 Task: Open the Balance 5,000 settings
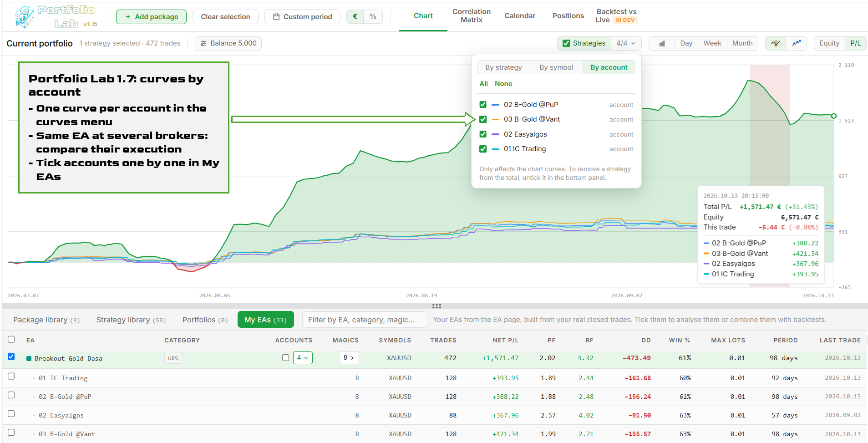pos(228,43)
